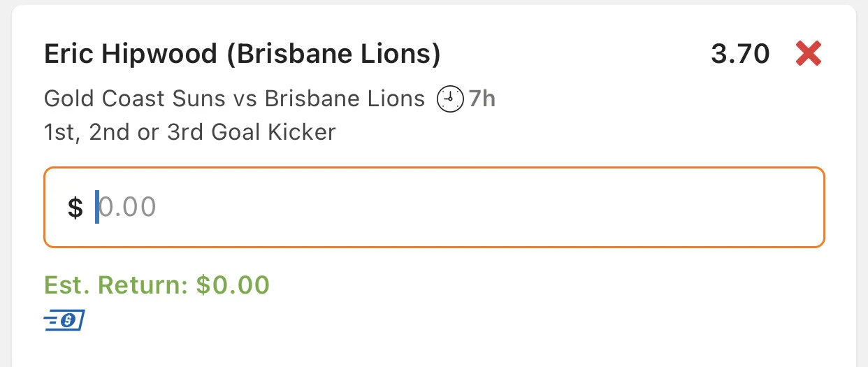This screenshot has height=367, width=868.
Task: Click the 0.00 placeholder in stake field
Action: (127, 208)
